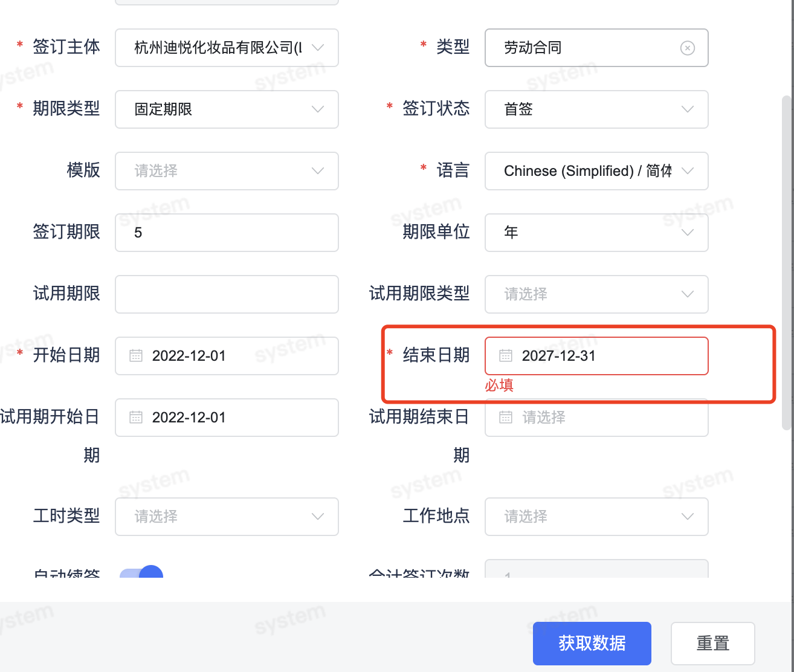
Task: Click the calendar icon in 试用期结束日期
Action: 506,418
